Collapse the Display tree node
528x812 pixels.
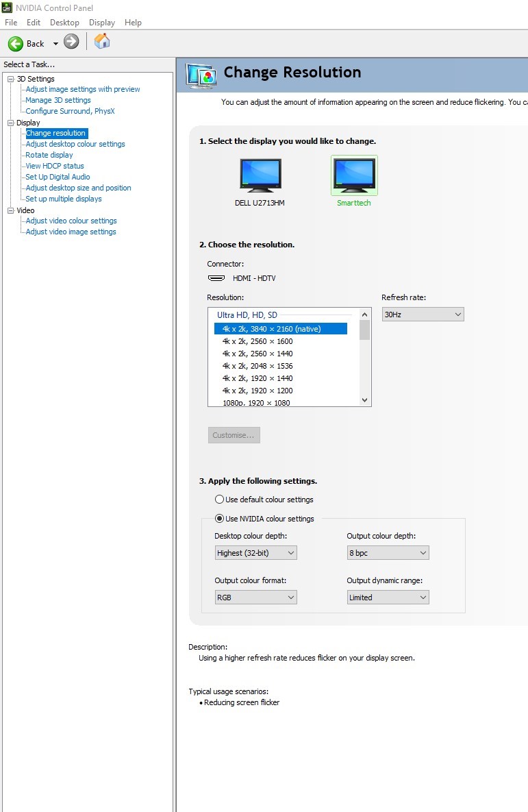(10, 123)
